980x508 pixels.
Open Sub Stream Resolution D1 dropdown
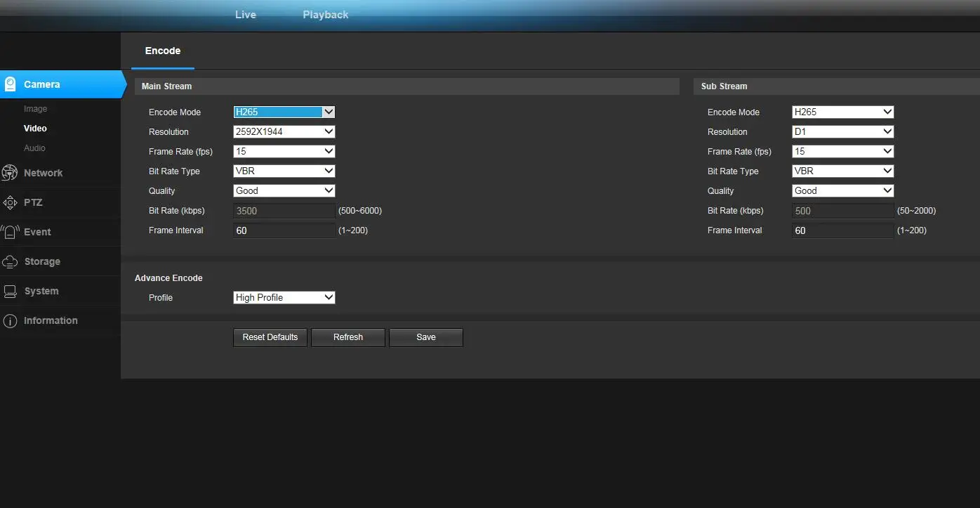(x=843, y=131)
